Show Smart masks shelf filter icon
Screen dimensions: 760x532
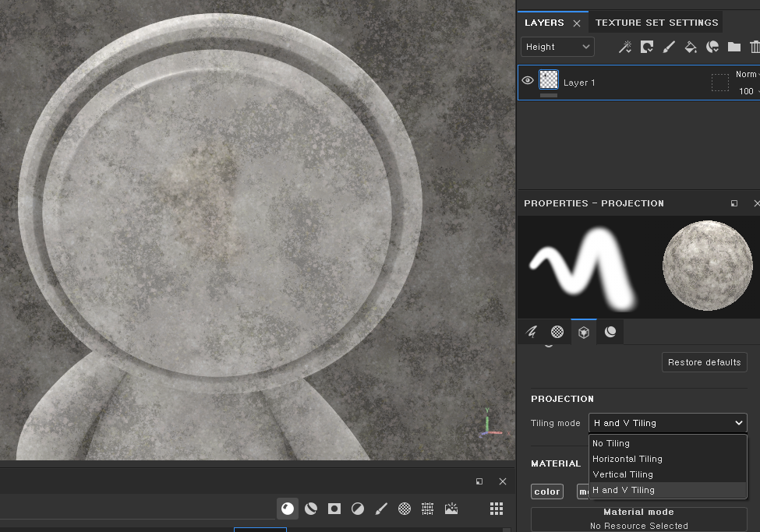pyautogui.click(x=334, y=509)
